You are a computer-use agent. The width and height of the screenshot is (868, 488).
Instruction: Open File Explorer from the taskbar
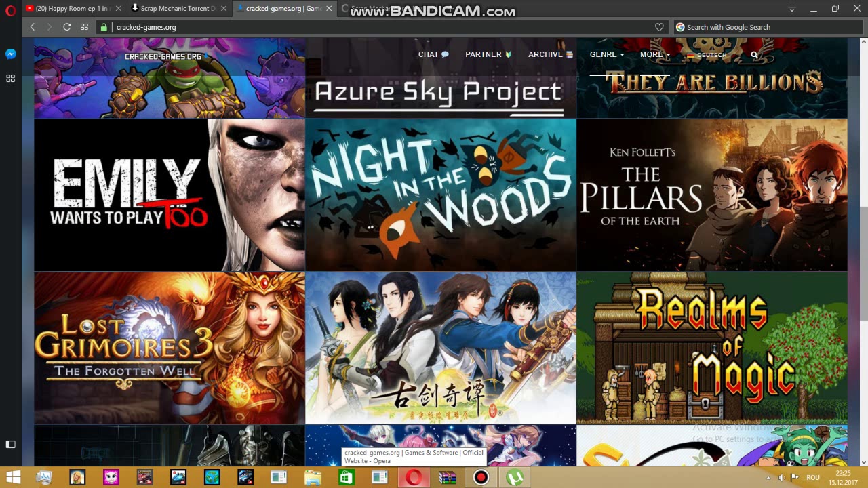313,478
